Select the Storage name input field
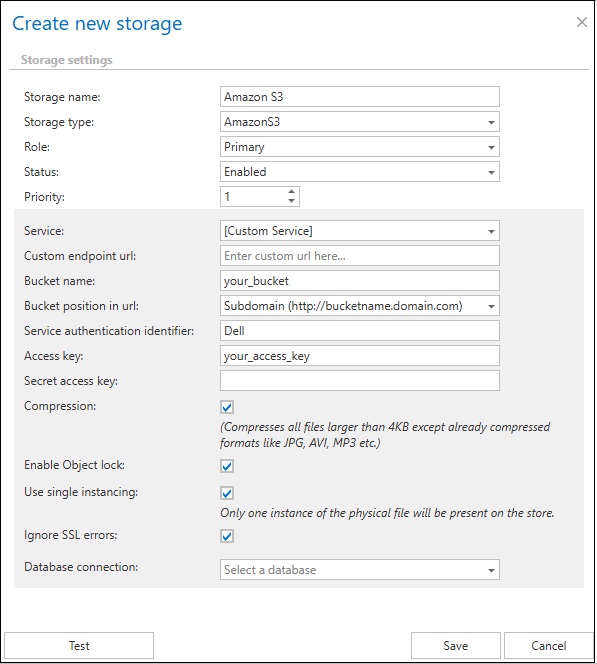 359,97
